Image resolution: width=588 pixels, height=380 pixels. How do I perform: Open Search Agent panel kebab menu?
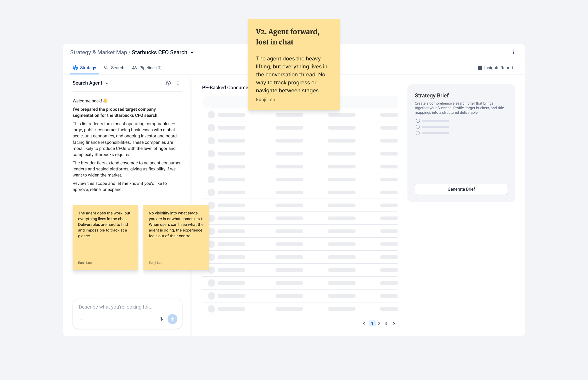tap(178, 83)
